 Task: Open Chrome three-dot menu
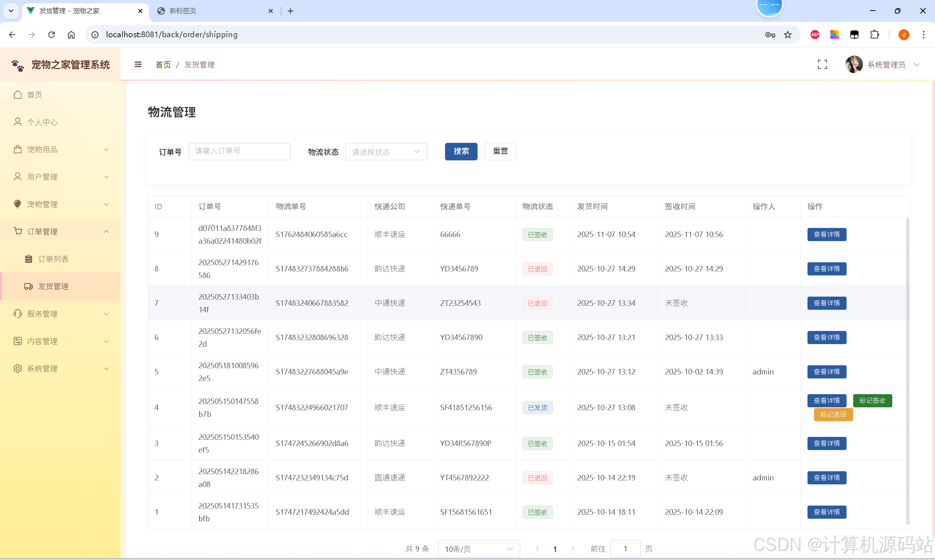click(x=924, y=35)
